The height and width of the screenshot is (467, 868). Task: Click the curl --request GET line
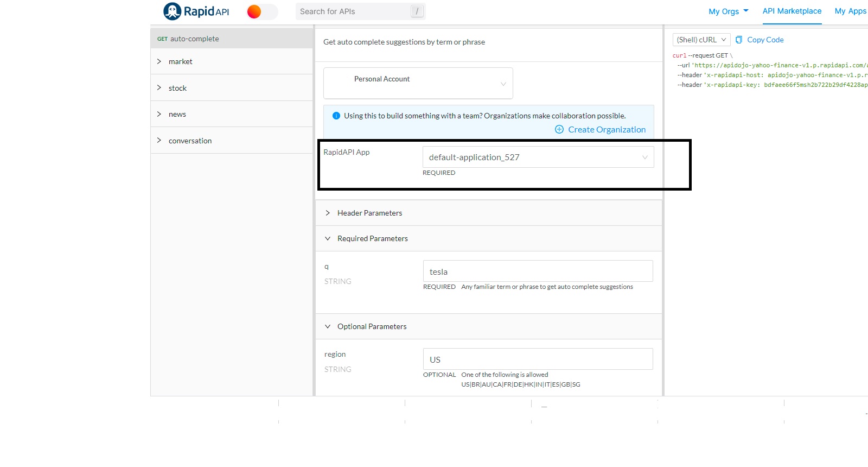[x=703, y=55]
